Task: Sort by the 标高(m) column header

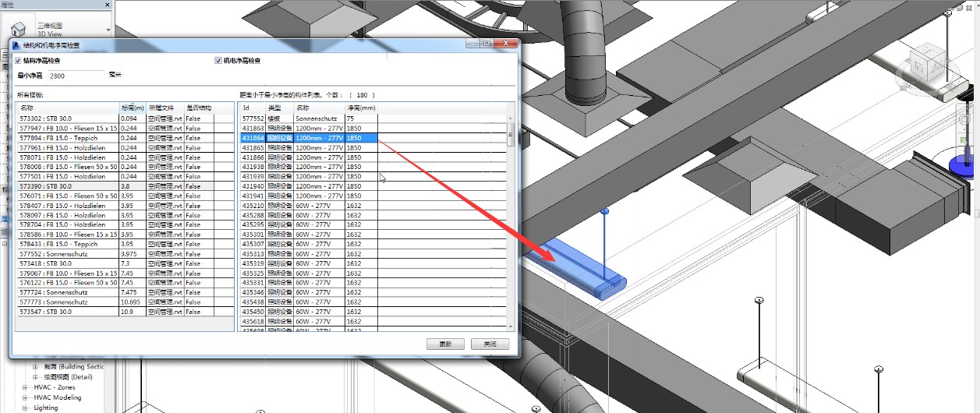Action: click(x=133, y=108)
